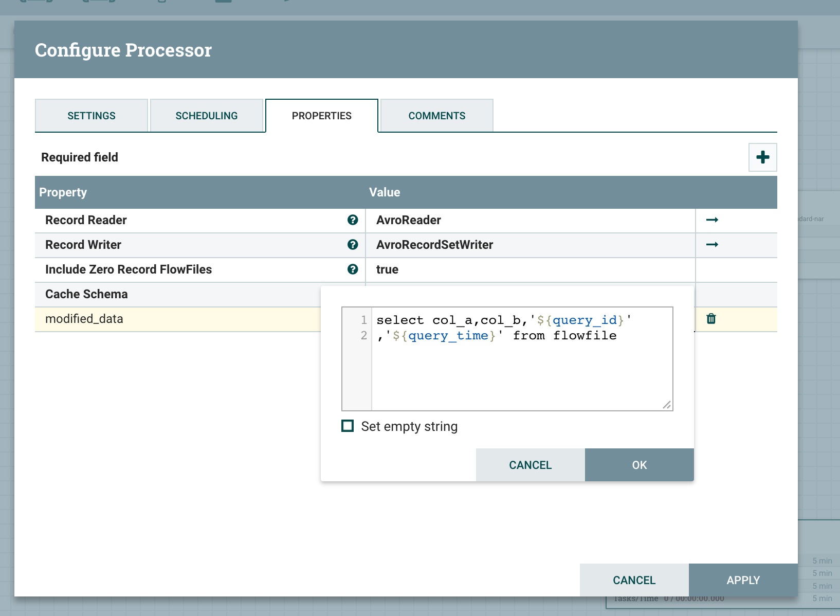Go to AvroRecordSetWriter service via arrow
This screenshot has width=840, height=616.
pos(712,245)
